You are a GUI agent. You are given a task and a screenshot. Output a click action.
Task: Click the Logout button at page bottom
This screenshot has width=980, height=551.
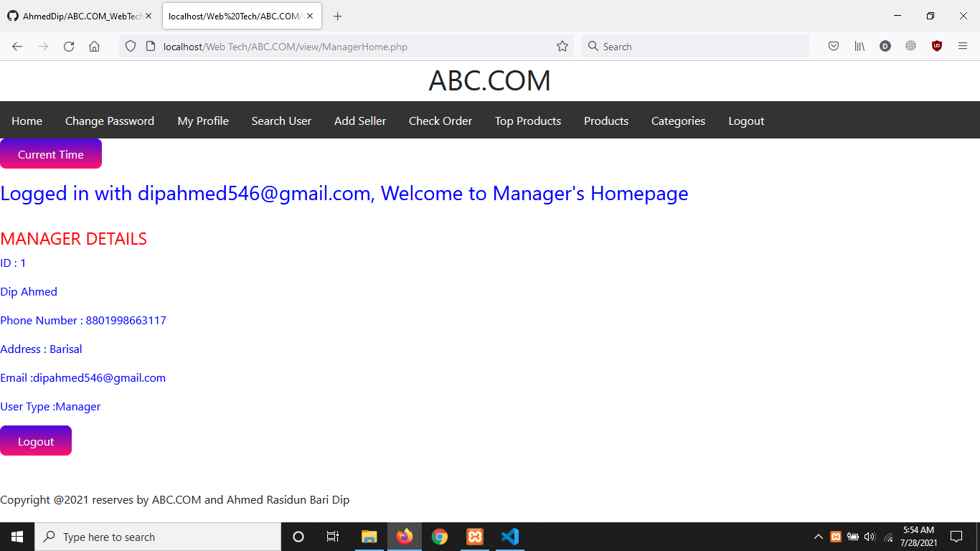36,441
